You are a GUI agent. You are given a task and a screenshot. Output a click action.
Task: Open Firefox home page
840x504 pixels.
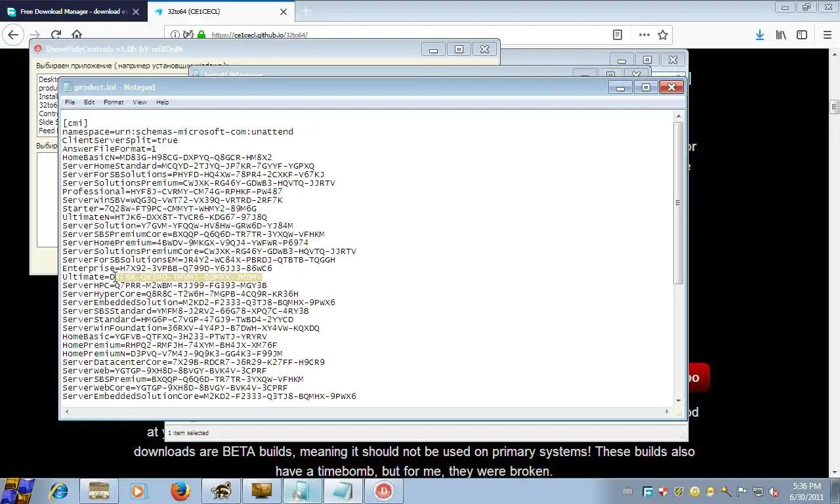[77, 35]
